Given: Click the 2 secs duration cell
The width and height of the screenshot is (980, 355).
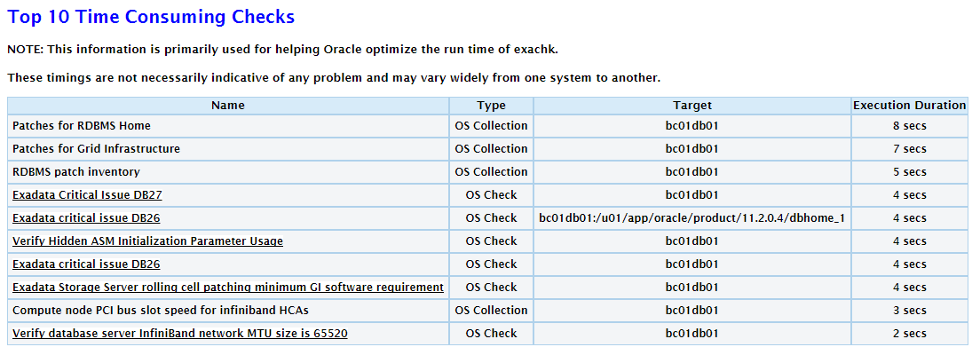Looking at the screenshot, I should (x=909, y=334).
